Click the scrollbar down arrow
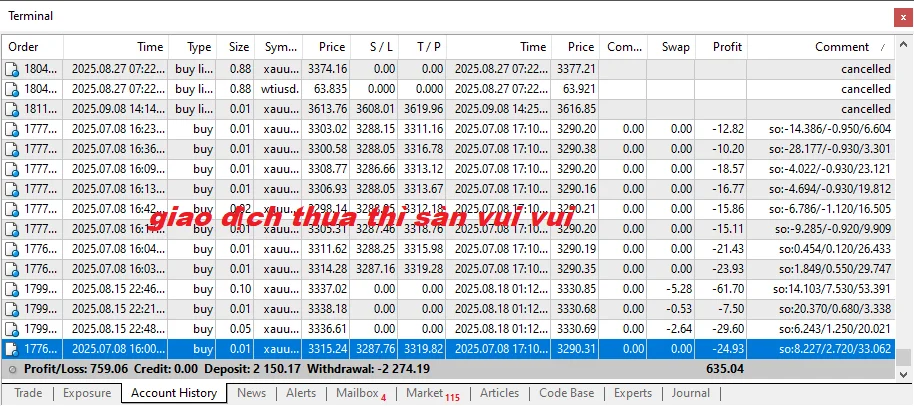914x406 pixels. (x=904, y=373)
